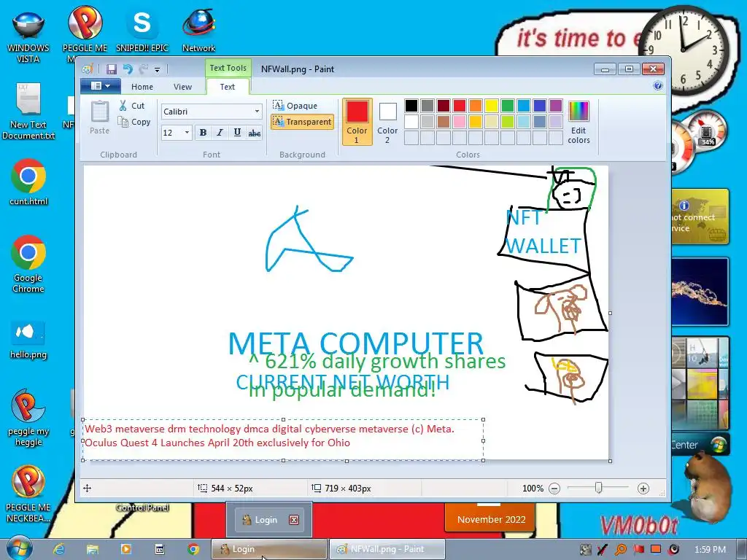Pick the purple color swatch
The height and width of the screenshot is (560, 747).
(555, 105)
